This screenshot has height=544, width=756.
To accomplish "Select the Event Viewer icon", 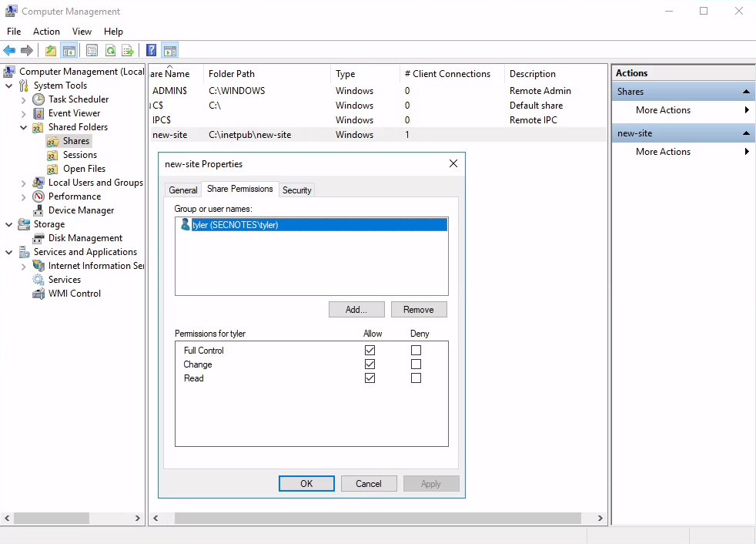I will 38,113.
